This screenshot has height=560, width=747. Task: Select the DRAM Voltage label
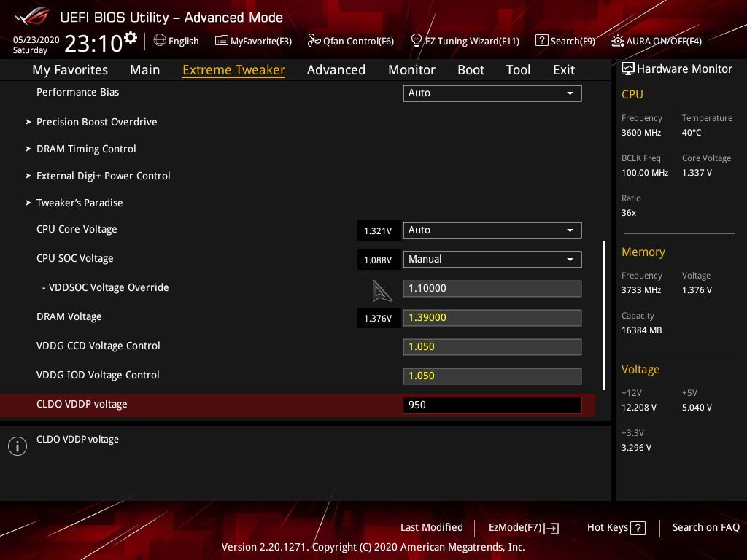(x=69, y=316)
